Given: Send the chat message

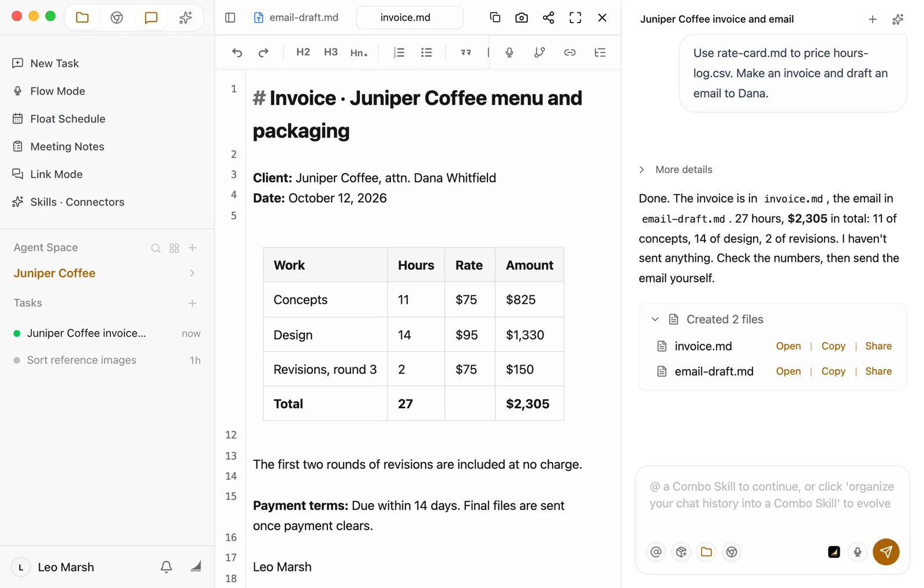Looking at the screenshot, I should (x=886, y=552).
